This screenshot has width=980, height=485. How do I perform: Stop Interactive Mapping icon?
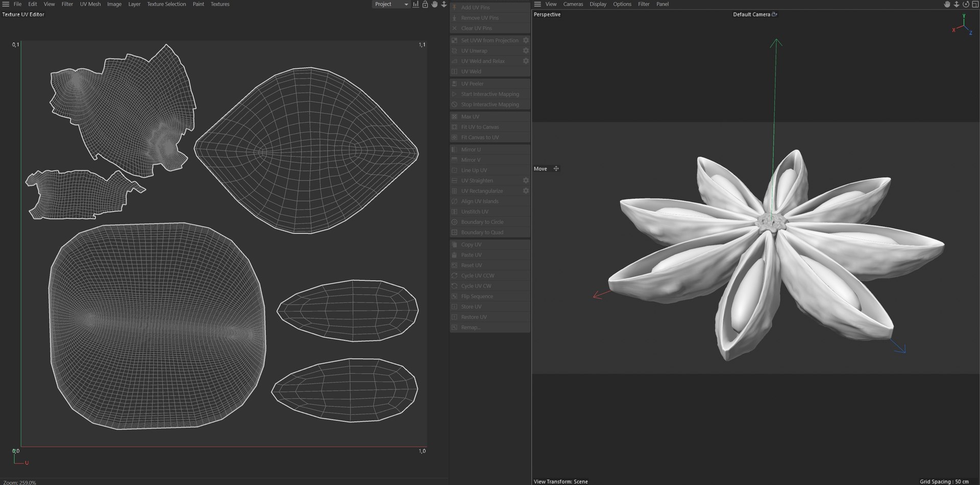click(454, 104)
